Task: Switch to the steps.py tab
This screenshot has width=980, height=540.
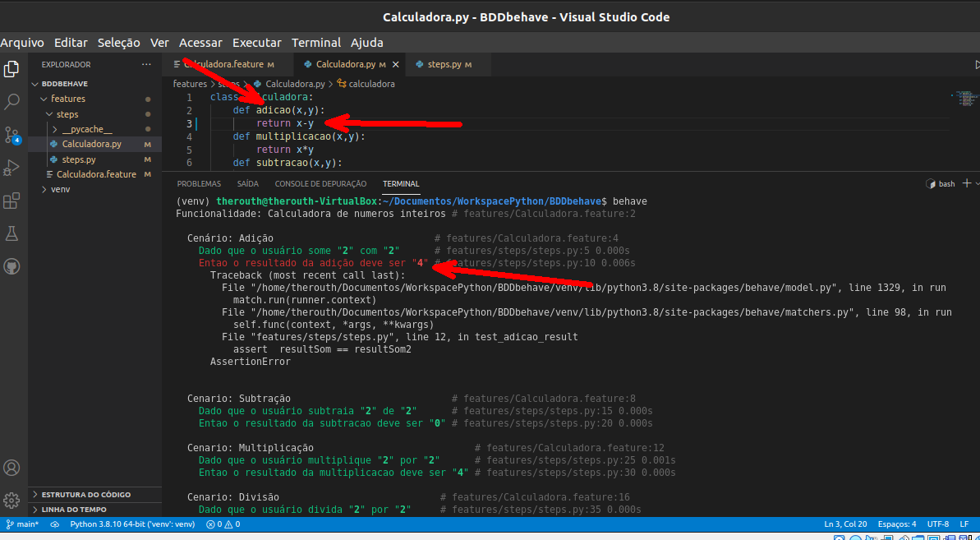Action: click(444, 63)
